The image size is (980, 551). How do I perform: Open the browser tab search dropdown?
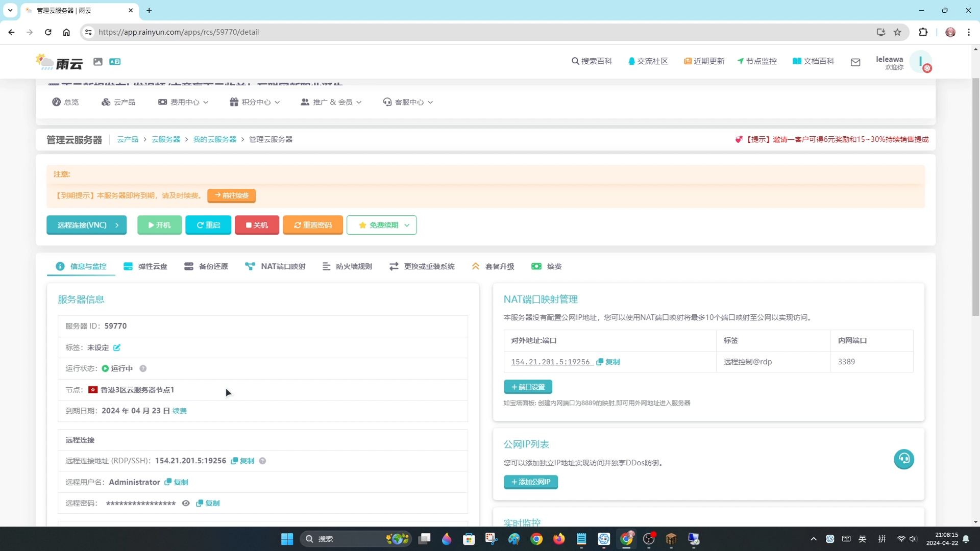pos(10,10)
